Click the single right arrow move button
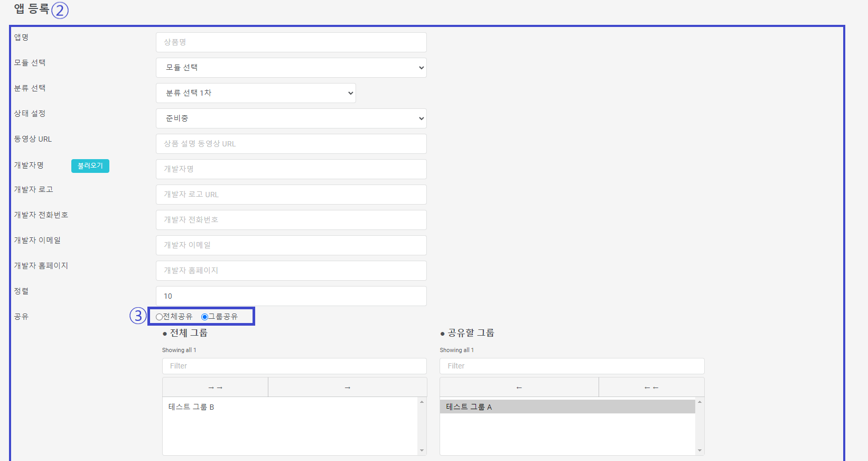This screenshot has height=461, width=868. tap(347, 388)
